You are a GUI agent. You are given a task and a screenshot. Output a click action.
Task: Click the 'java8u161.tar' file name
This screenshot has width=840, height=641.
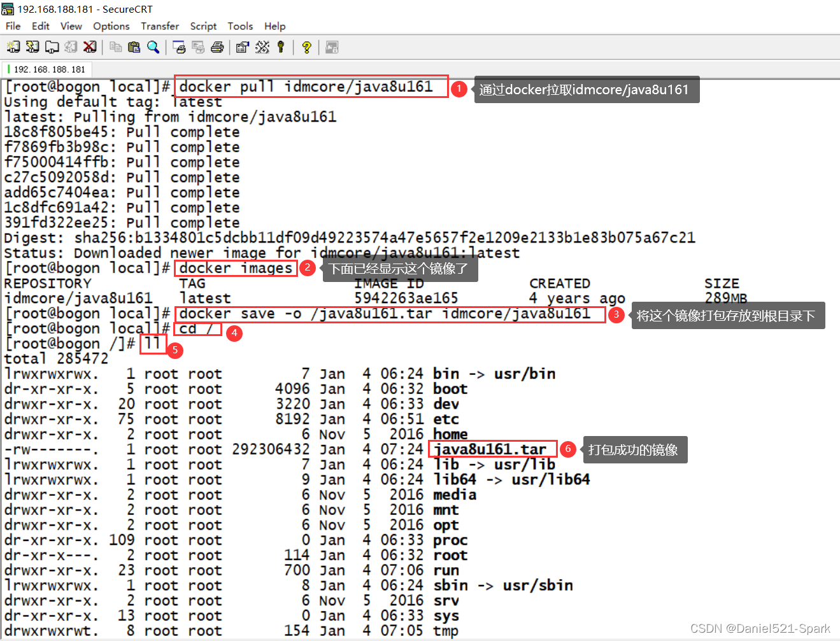click(490, 449)
